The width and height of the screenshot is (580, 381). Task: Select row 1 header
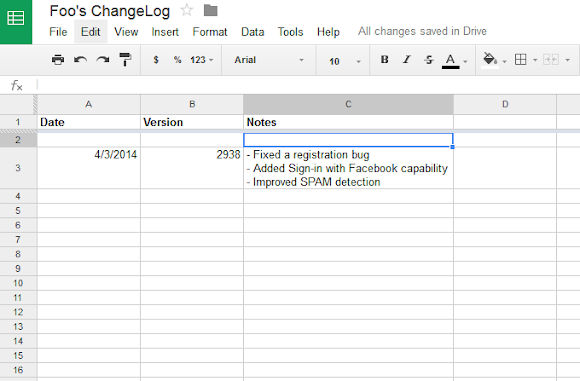(18, 122)
